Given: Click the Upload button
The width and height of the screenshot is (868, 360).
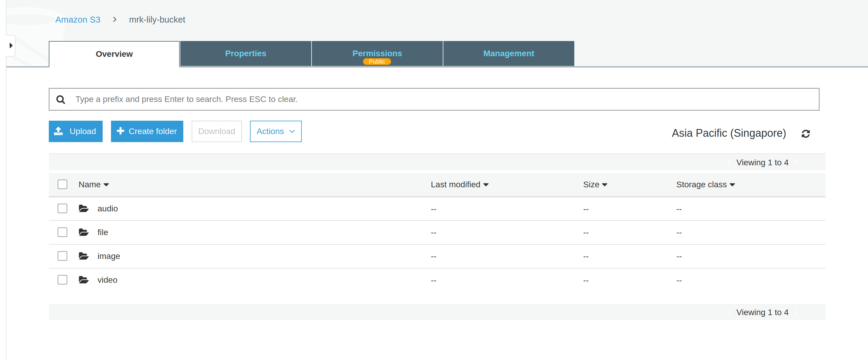Looking at the screenshot, I should tap(76, 131).
